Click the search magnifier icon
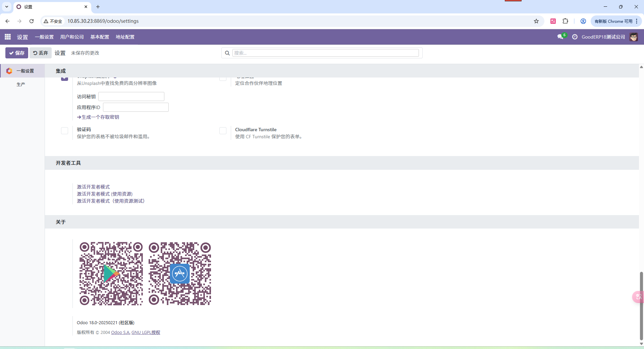 pos(227,53)
